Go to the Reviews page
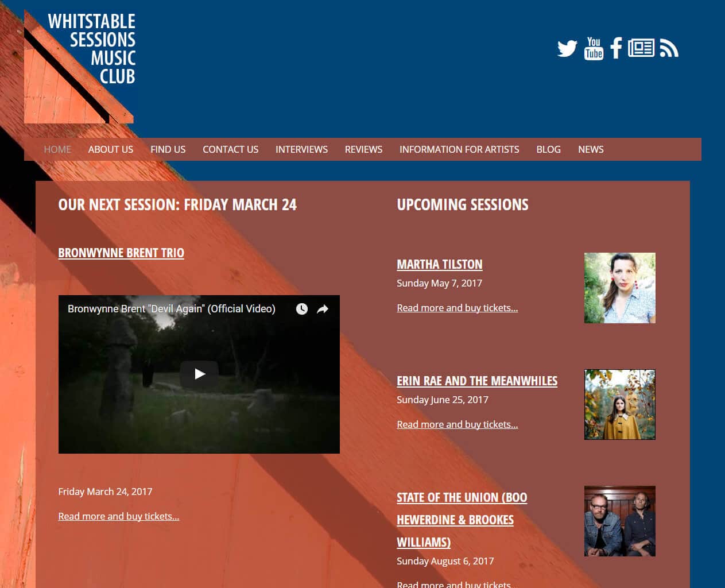The image size is (725, 588). 363,149
